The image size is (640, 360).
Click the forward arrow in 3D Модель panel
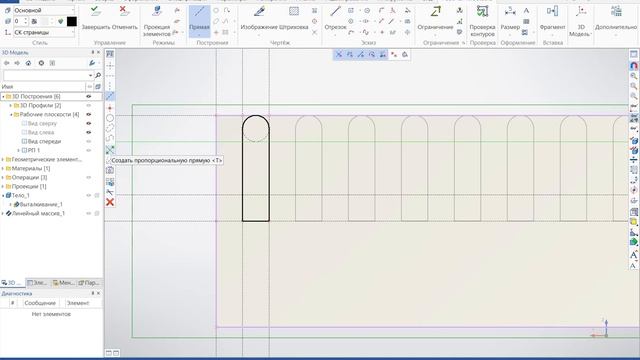pos(17,63)
